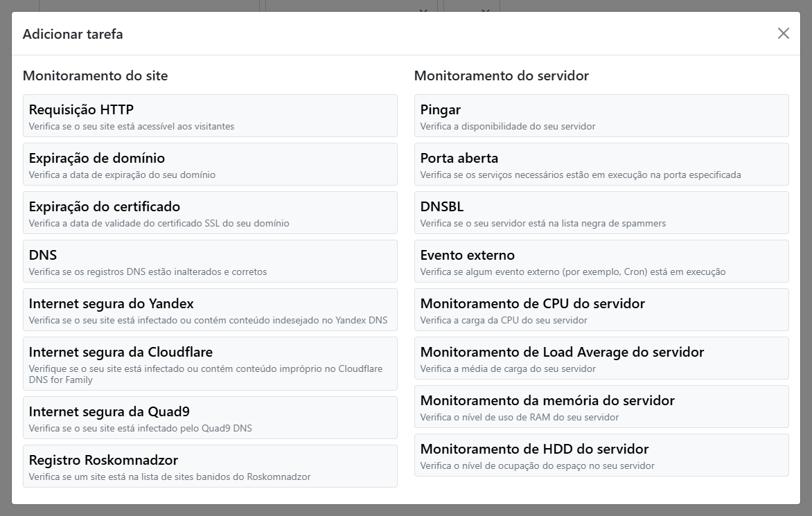Choose Expiração de domínio monitoring
This screenshot has height=516, width=812.
210,164
